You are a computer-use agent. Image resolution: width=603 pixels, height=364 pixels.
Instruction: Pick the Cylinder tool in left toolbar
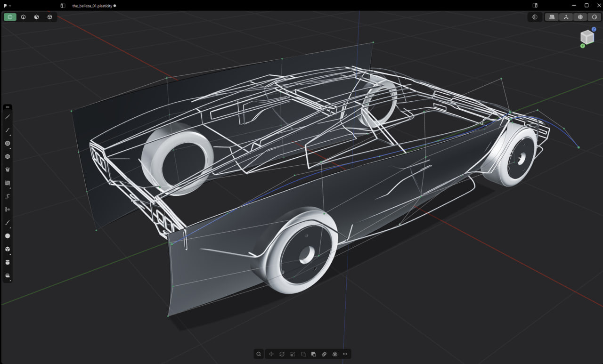click(8, 262)
